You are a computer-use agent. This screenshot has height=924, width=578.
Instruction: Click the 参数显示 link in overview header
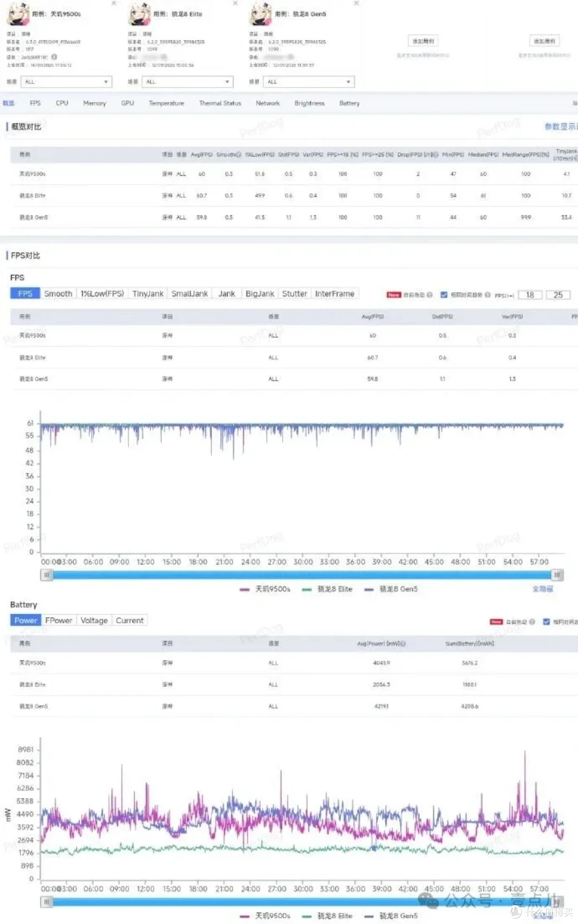[561, 127]
